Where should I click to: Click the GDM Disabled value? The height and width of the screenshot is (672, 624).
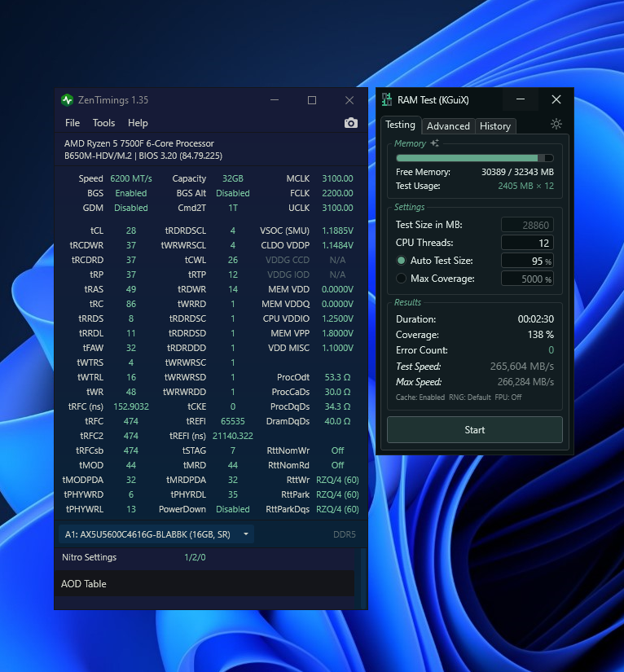pyautogui.click(x=131, y=208)
